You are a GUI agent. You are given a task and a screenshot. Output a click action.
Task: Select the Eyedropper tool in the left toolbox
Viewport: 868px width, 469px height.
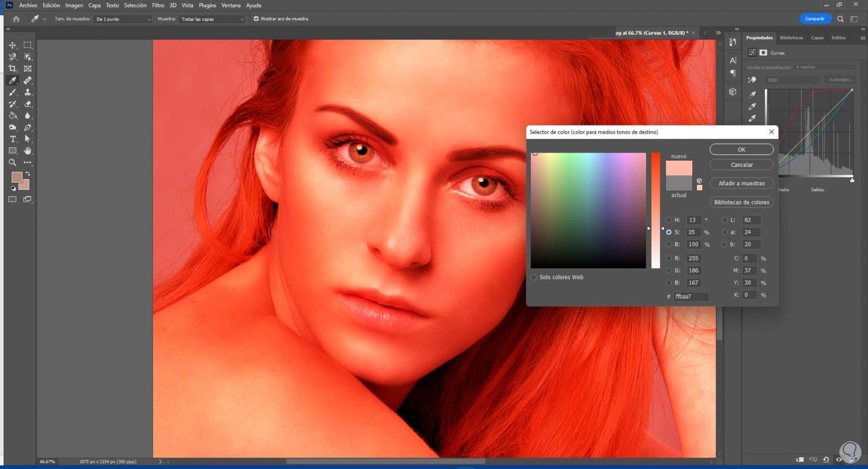(x=13, y=81)
